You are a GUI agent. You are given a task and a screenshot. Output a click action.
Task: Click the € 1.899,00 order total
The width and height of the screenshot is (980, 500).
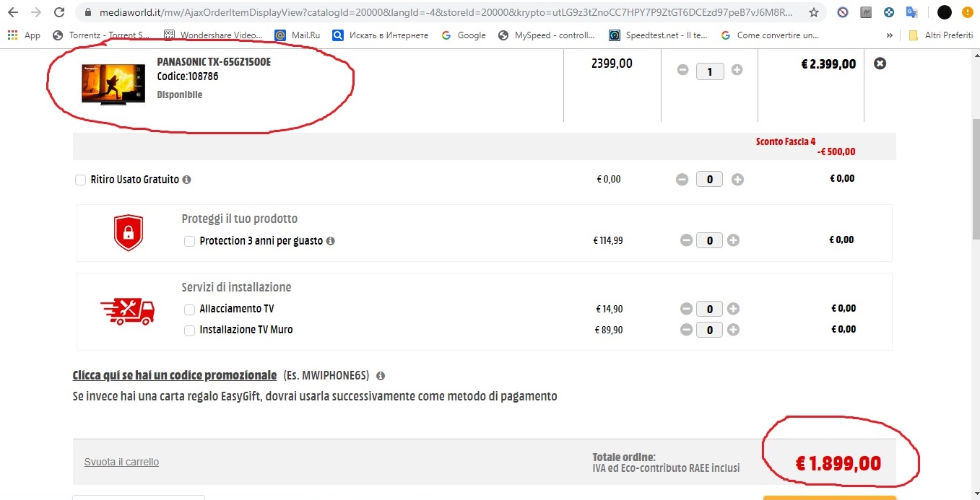pos(838,462)
